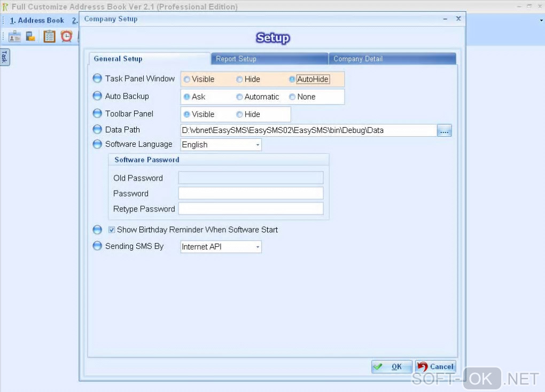Viewport: 545px width, 392px height.
Task: Click the Retype Password field
Action: coord(251,208)
